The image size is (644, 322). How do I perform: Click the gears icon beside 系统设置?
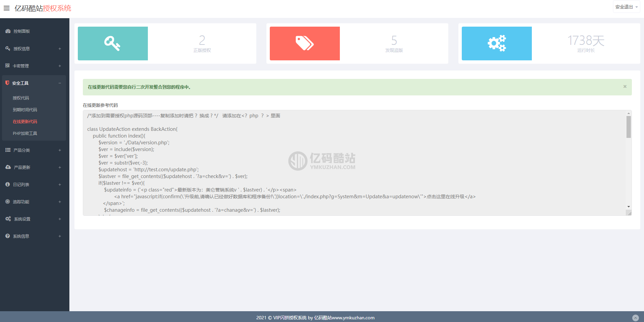click(x=8, y=219)
